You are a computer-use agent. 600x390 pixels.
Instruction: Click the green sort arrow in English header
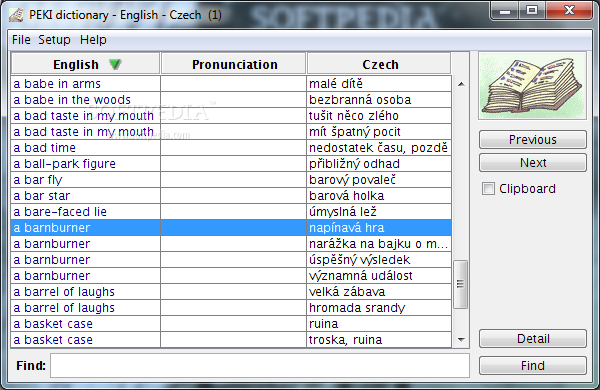(115, 64)
